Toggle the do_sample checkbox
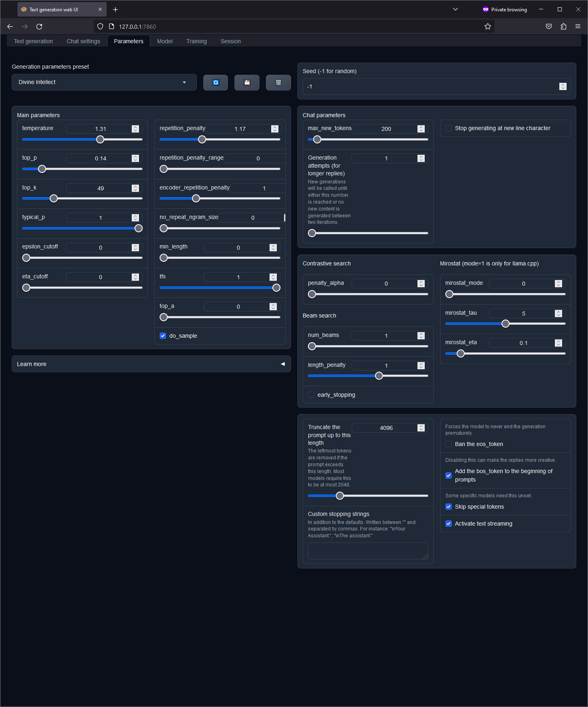 (x=163, y=336)
